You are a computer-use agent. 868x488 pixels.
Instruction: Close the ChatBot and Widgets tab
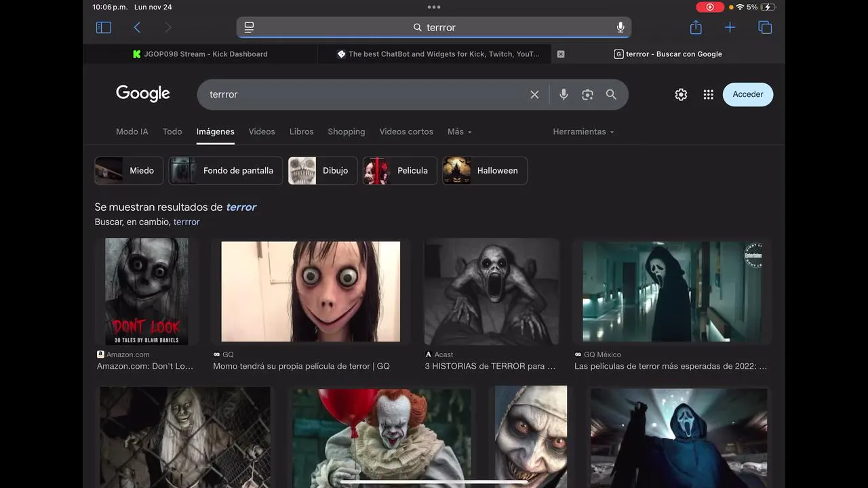coord(561,54)
